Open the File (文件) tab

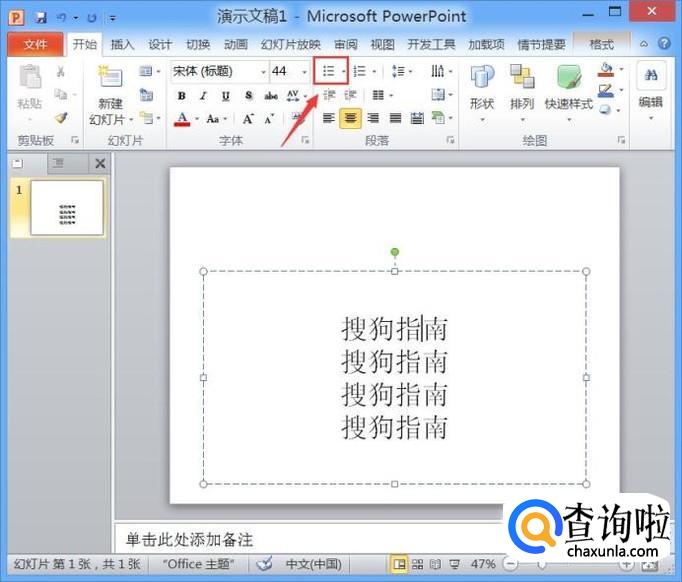[x=35, y=44]
